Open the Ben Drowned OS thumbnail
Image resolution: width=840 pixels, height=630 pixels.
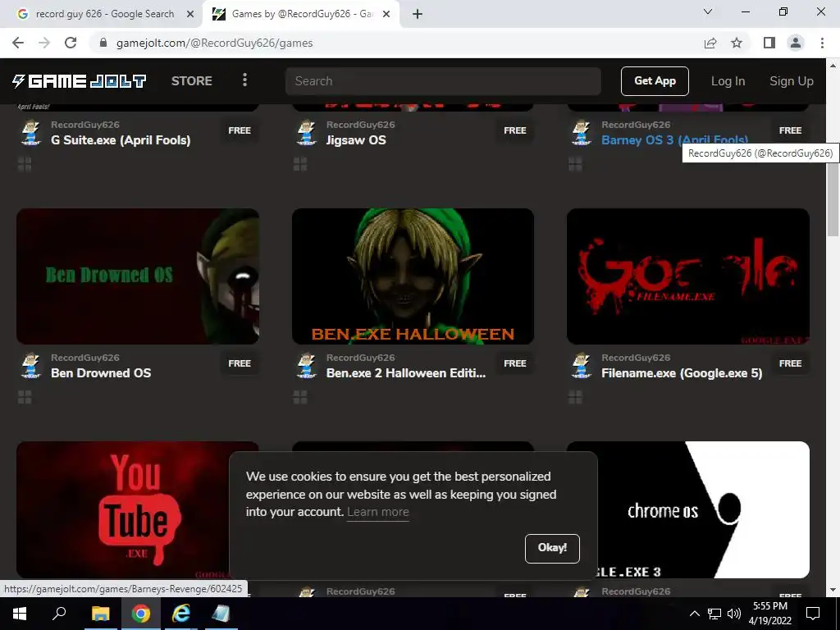pyautogui.click(x=138, y=276)
